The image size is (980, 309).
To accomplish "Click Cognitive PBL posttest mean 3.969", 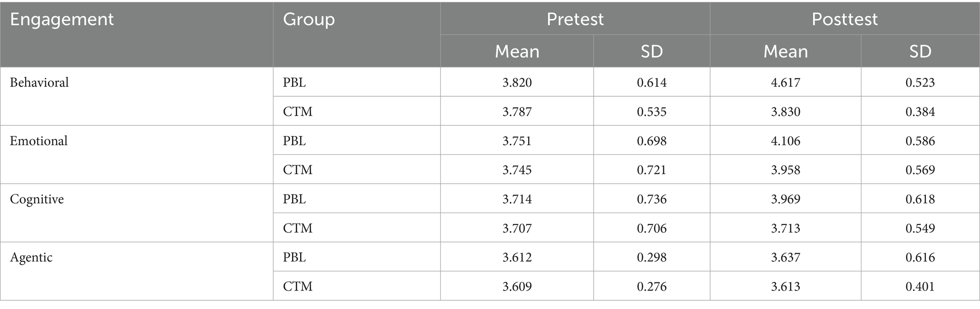I will pyautogui.click(x=786, y=199).
